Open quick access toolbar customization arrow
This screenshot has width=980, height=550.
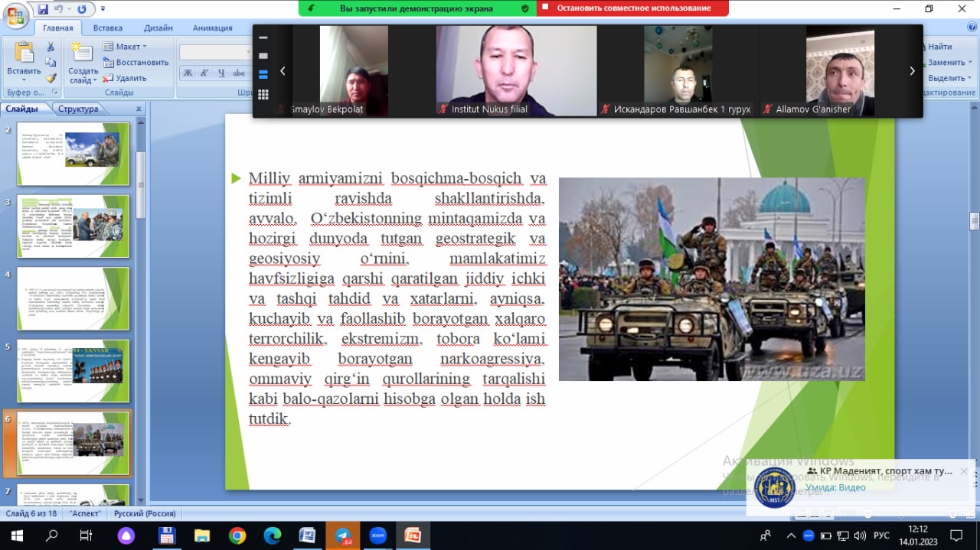103,9
